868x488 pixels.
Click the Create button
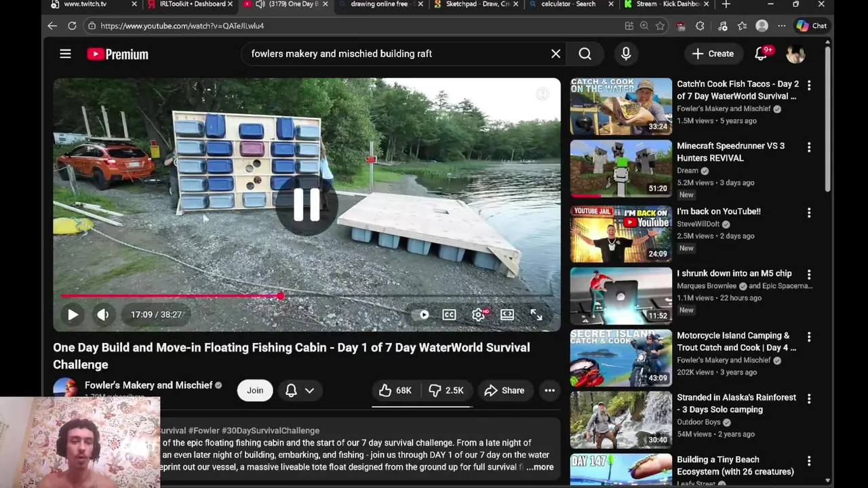[713, 54]
